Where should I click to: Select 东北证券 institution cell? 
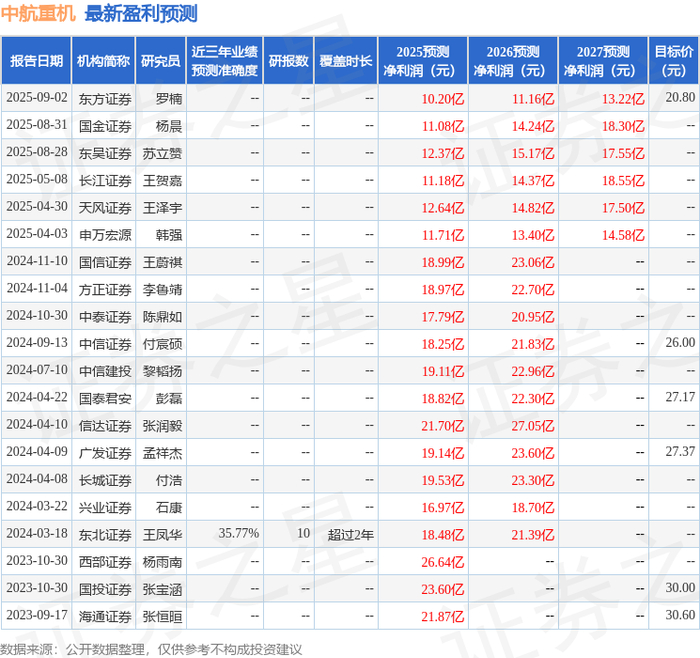click(x=105, y=534)
